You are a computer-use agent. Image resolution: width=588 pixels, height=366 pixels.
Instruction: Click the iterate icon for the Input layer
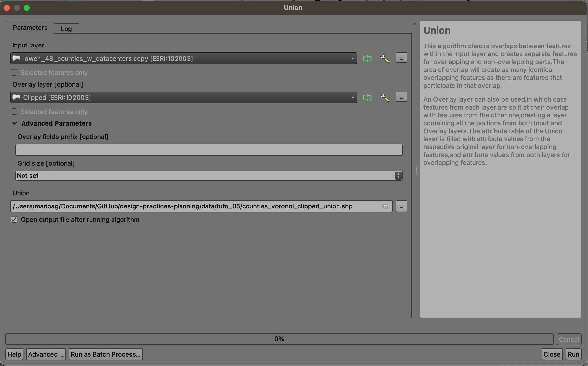click(x=367, y=59)
